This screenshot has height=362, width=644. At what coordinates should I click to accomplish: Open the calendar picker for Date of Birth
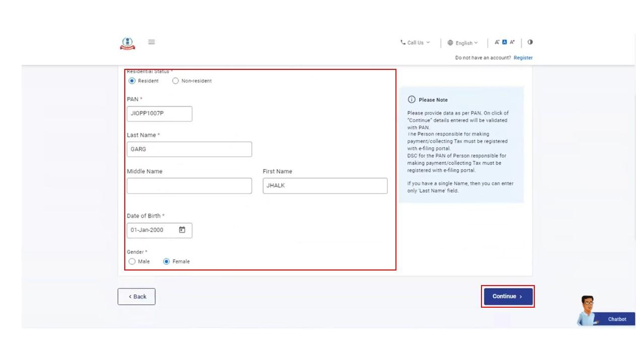pos(182,230)
